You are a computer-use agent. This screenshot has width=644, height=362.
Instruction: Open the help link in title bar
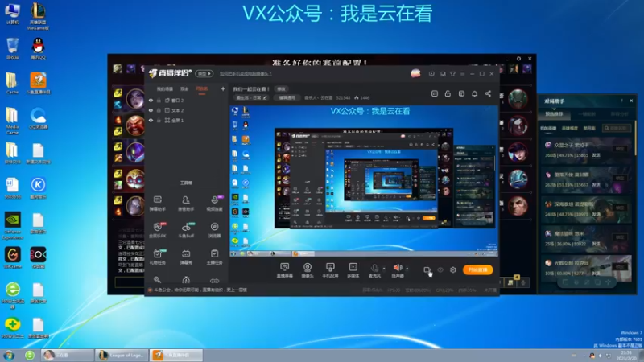click(x=246, y=74)
